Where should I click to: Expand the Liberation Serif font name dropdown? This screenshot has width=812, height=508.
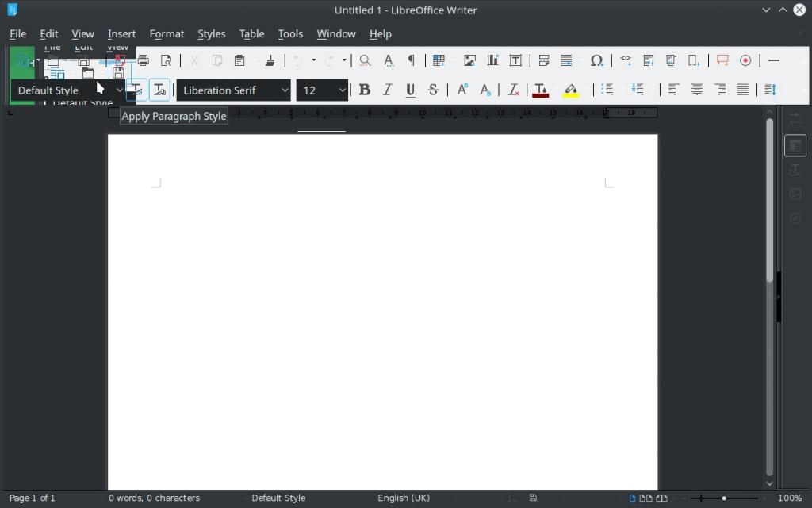coord(285,90)
